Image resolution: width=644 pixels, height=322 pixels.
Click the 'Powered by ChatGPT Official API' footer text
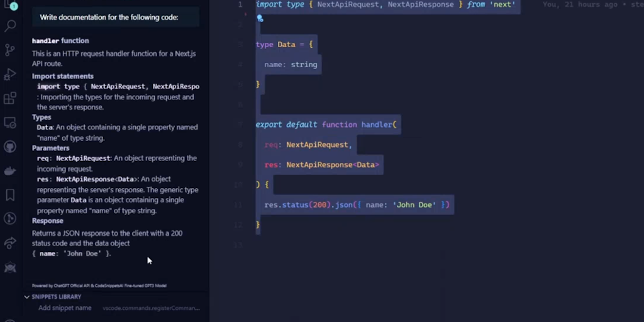tap(99, 286)
